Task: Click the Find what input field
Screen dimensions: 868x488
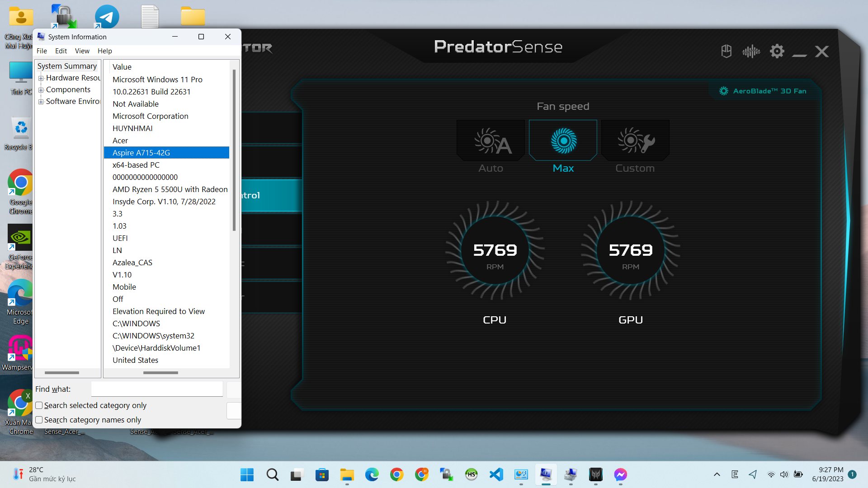Action: (x=157, y=389)
